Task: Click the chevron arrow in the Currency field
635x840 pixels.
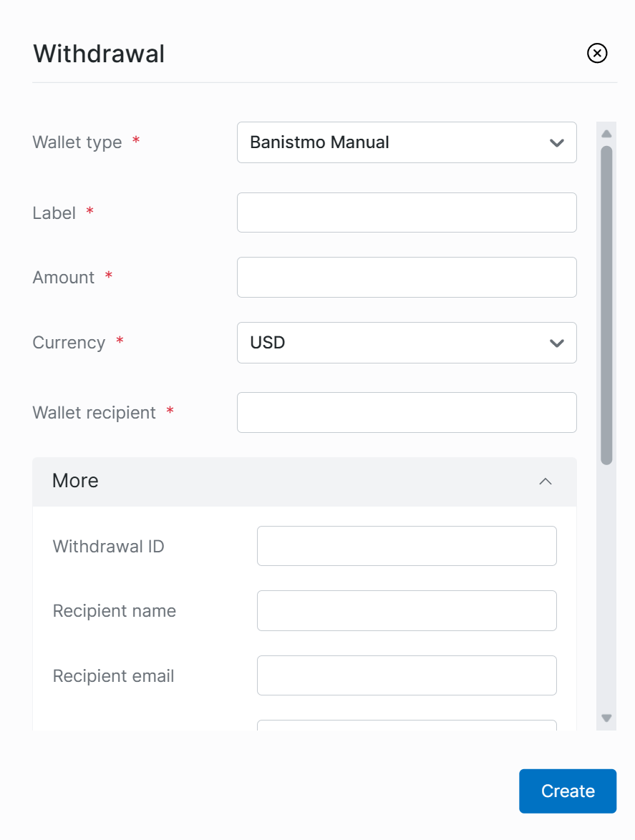Action: click(x=557, y=343)
